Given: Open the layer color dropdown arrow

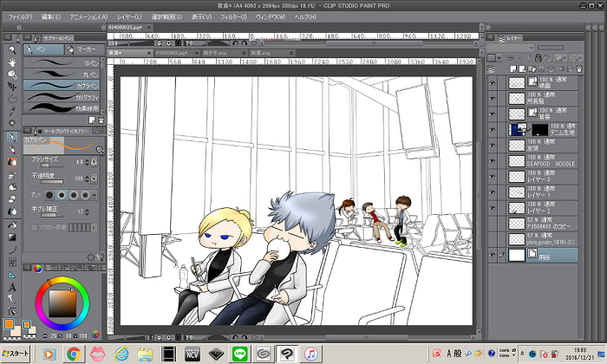Looking at the screenshot, I should click(x=499, y=58).
